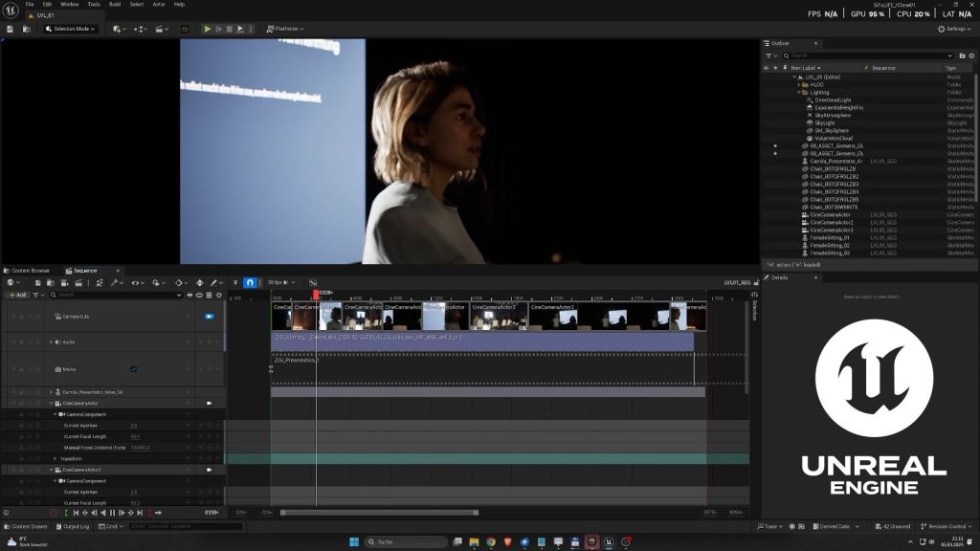Screen dimensions: 980x551
Task: Open the Build menu
Action: [x=115, y=5]
